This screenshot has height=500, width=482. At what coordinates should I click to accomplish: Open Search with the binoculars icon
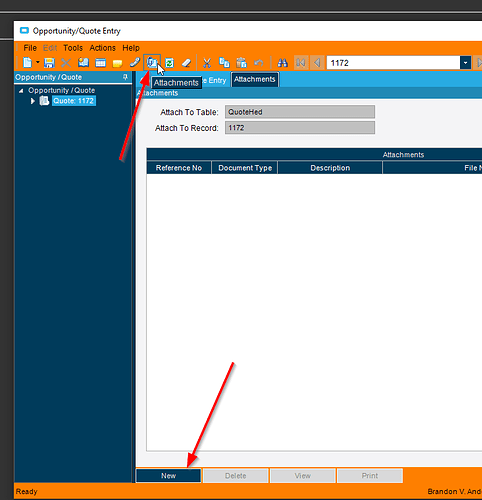click(x=283, y=63)
